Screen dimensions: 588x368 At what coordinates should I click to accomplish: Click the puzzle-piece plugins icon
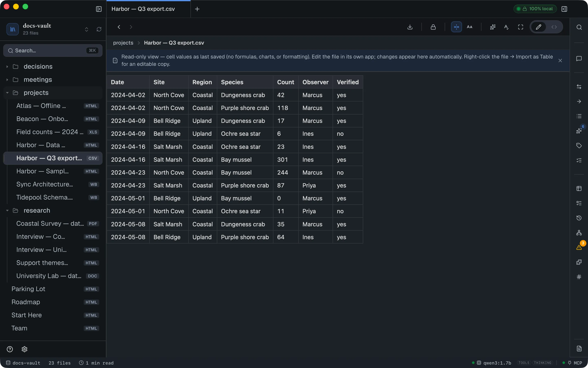point(579,262)
